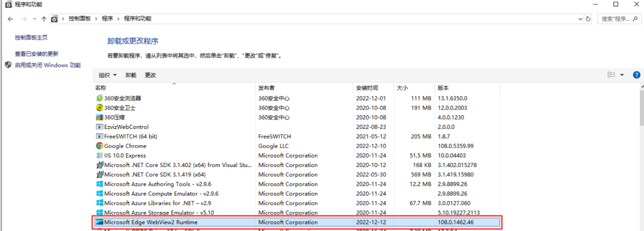
Task: Click the EzvizWebControl program icon
Action: [100, 127]
